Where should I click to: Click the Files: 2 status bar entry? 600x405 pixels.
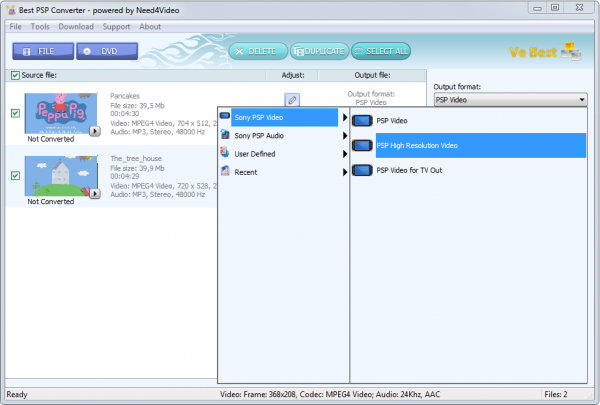click(556, 394)
